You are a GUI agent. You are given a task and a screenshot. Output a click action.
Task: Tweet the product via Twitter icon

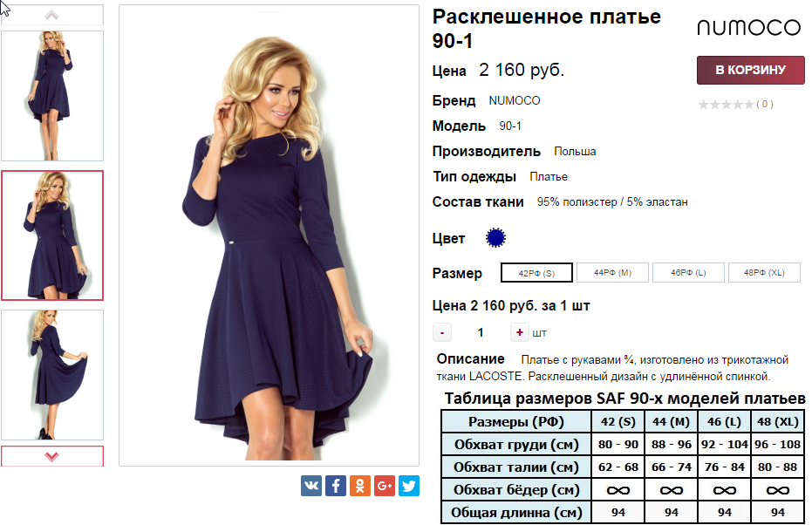[x=408, y=486]
